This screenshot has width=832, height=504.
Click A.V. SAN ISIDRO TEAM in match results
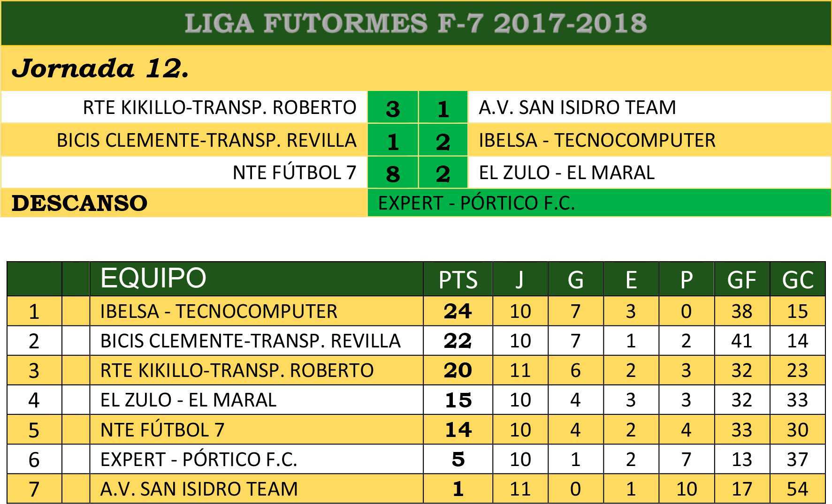(577, 107)
